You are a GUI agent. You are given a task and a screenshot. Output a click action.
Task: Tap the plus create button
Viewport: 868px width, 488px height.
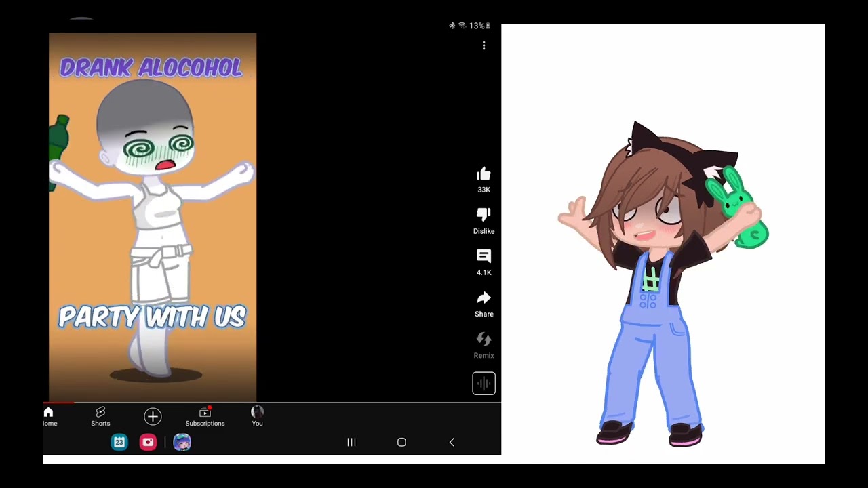click(x=153, y=416)
